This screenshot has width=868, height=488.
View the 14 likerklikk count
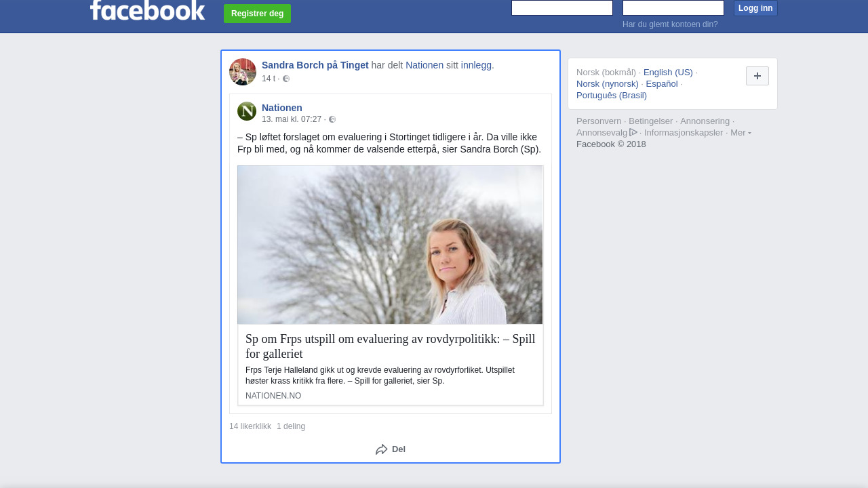[250, 426]
